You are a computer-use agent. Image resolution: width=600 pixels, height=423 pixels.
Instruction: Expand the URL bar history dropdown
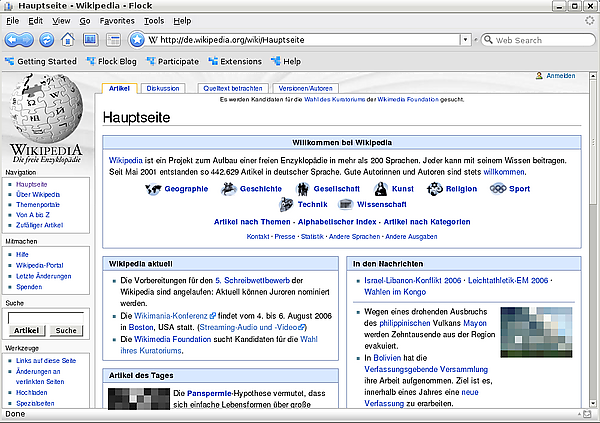465,39
